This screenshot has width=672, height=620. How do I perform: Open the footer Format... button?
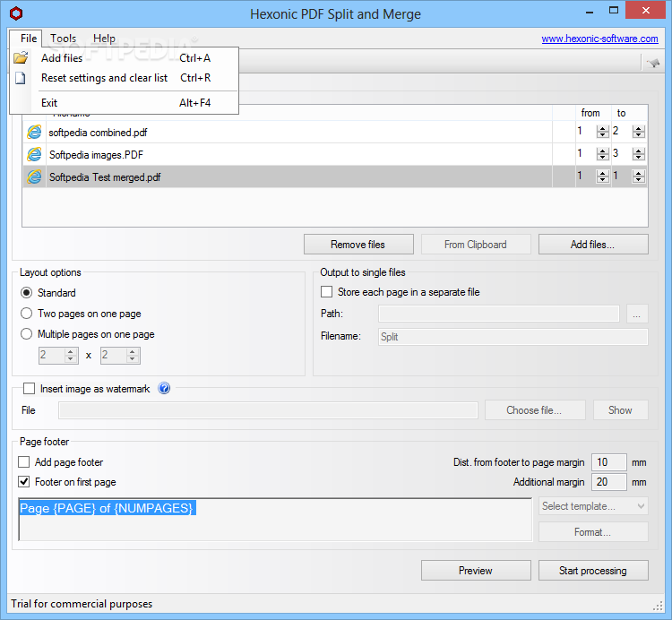click(x=593, y=531)
